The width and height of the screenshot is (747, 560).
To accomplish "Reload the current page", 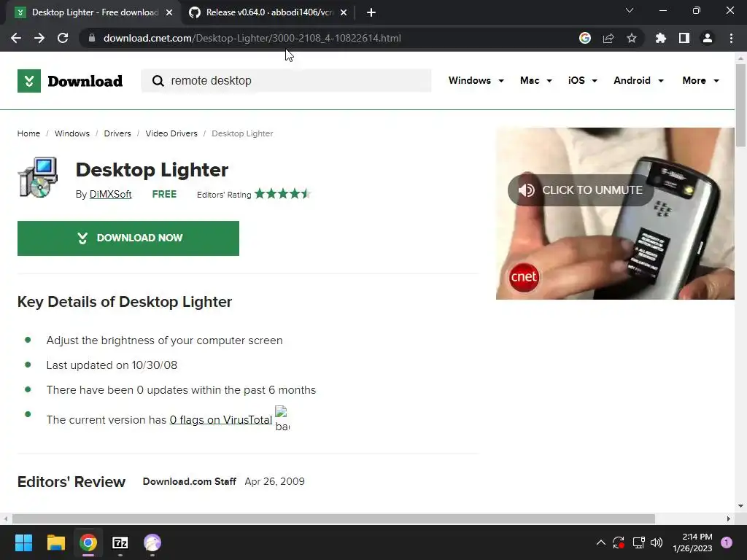I will pos(63,38).
